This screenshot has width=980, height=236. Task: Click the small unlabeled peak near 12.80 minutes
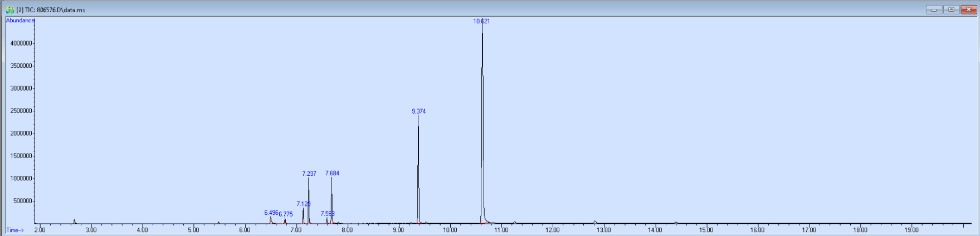point(594,222)
